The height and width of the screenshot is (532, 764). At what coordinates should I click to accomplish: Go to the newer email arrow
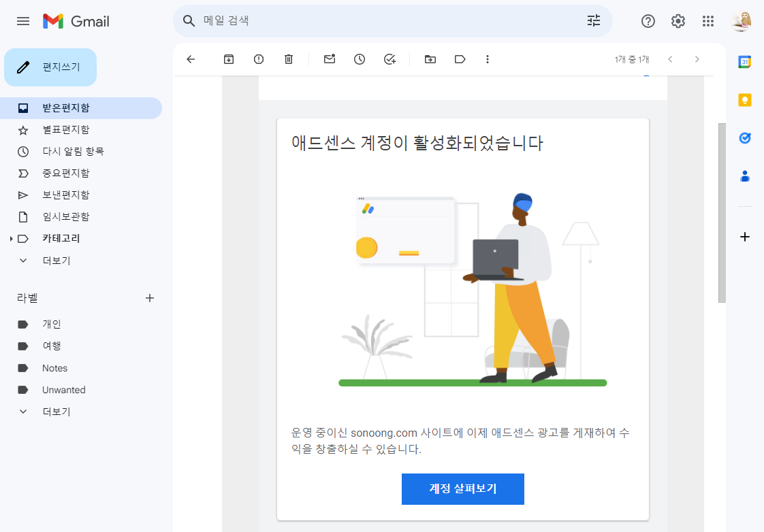(x=671, y=59)
